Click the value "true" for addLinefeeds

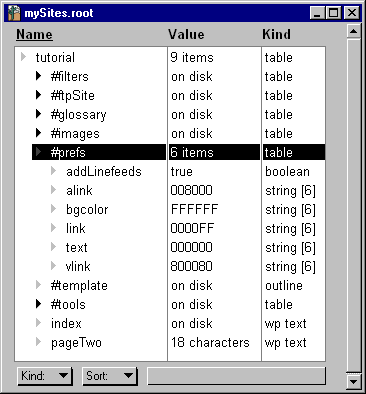(182, 171)
